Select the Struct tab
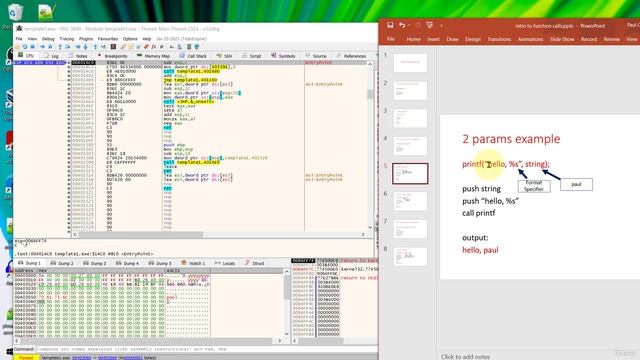Viewport: 640px width, 360px height. pyautogui.click(x=255, y=263)
